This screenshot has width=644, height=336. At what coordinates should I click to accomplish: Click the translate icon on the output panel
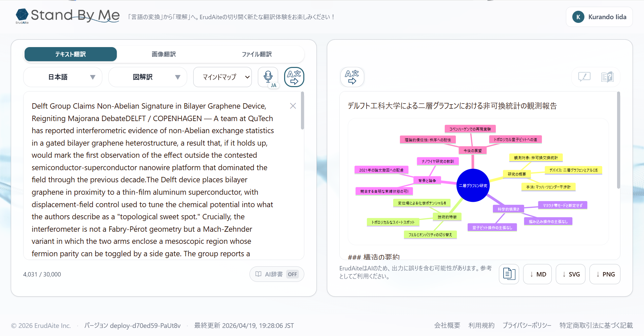pyautogui.click(x=352, y=77)
